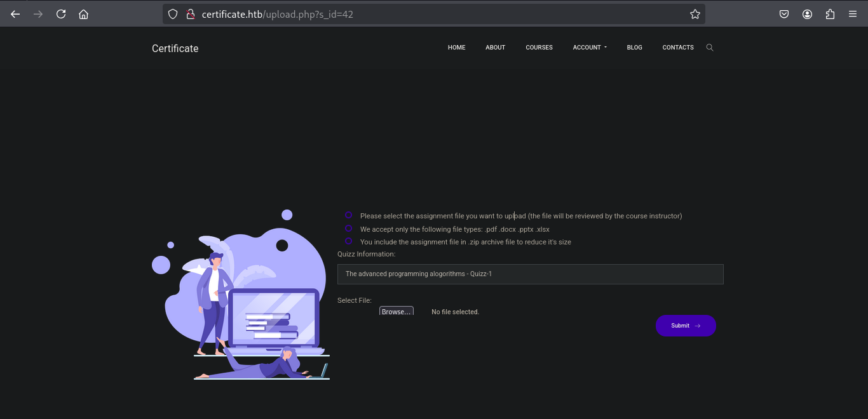The height and width of the screenshot is (419, 868).
Task: Navigate to the Blog page
Action: (x=634, y=48)
